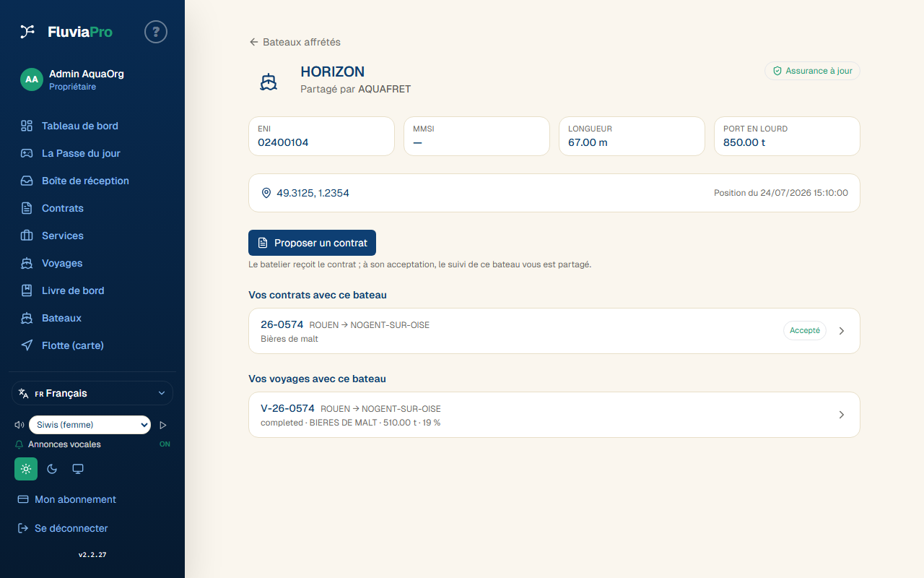Click the credit card subscription icon
The height and width of the screenshot is (578, 924).
click(23, 499)
